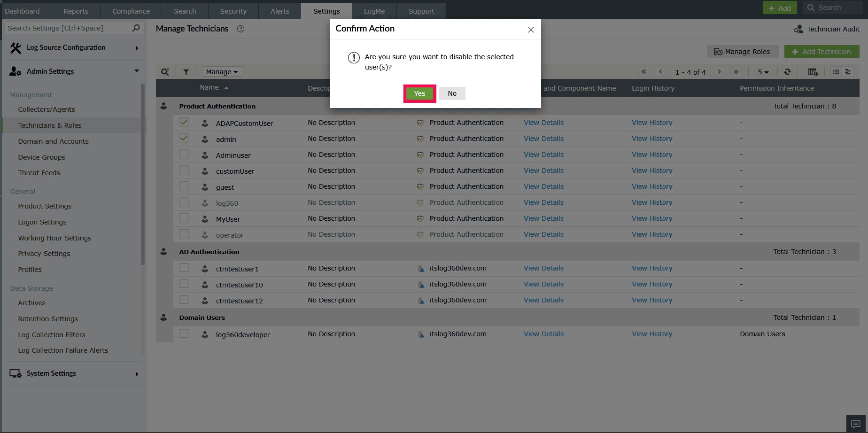Click the Admin Settings user-gear icon
The image size is (868, 433).
click(x=15, y=71)
